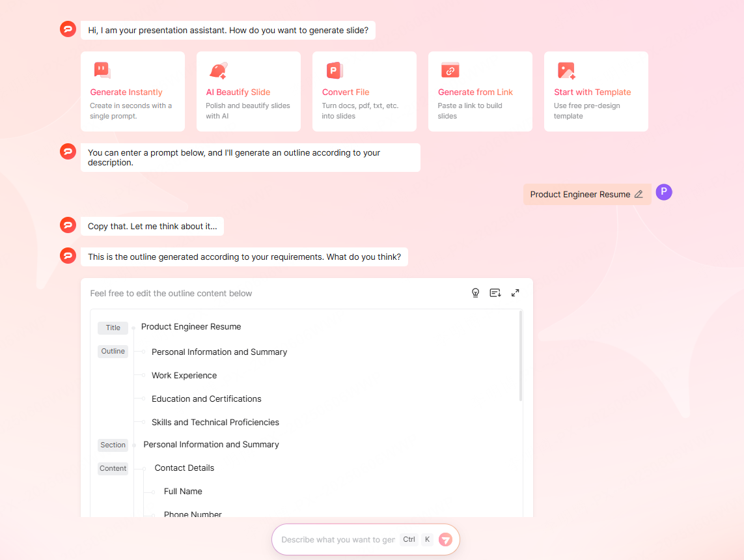Click the lightbulb tips icon above the outline
744x560 pixels.
pyautogui.click(x=475, y=292)
